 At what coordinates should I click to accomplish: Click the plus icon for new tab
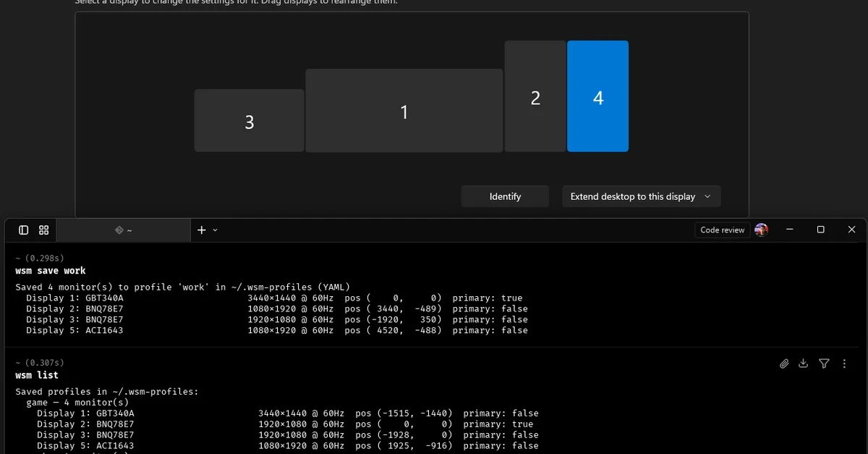coord(201,230)
